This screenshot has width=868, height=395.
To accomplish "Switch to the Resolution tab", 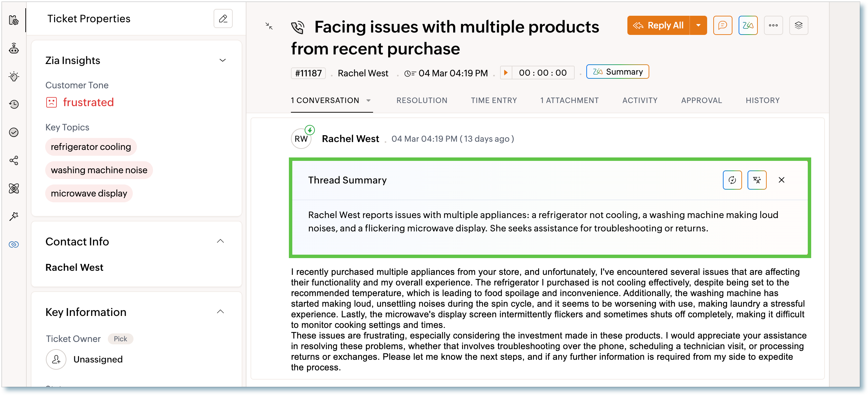I will (x=422, y=101).
